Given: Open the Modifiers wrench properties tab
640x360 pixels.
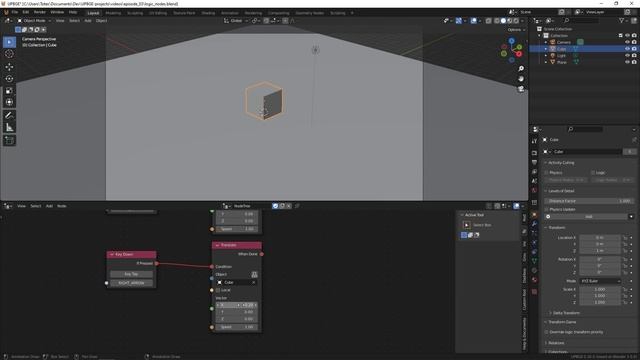Looking at the screenshot, I should [534, 224].
